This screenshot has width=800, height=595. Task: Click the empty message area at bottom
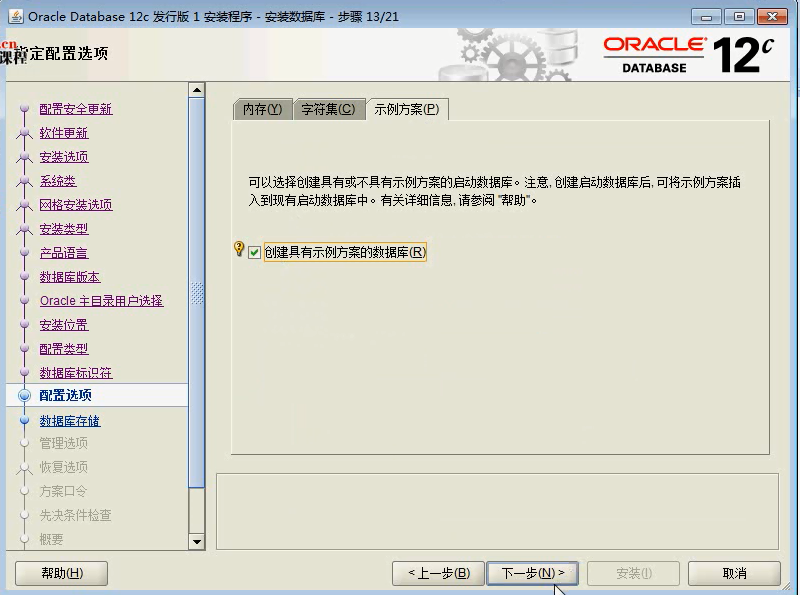point(497,511)
